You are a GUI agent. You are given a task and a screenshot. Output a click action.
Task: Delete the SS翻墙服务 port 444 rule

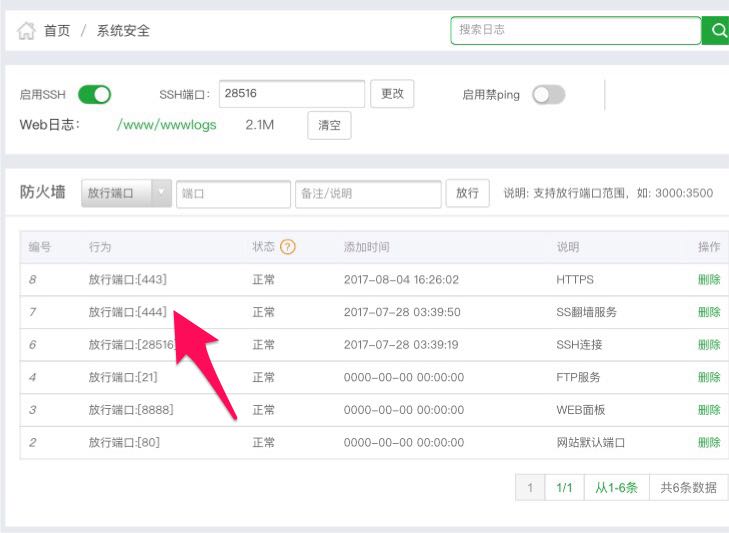(708, 312)
